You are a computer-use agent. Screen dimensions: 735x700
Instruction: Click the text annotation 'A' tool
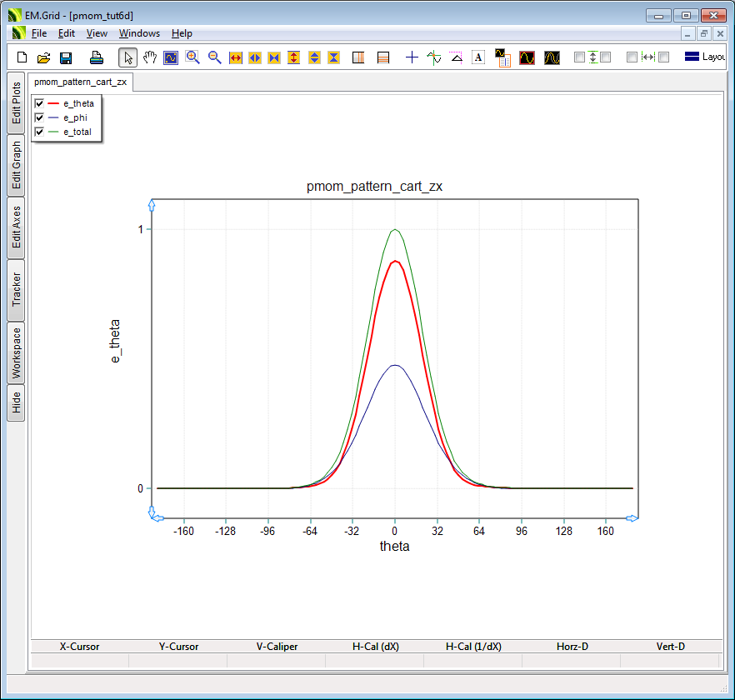coord(478,57)
